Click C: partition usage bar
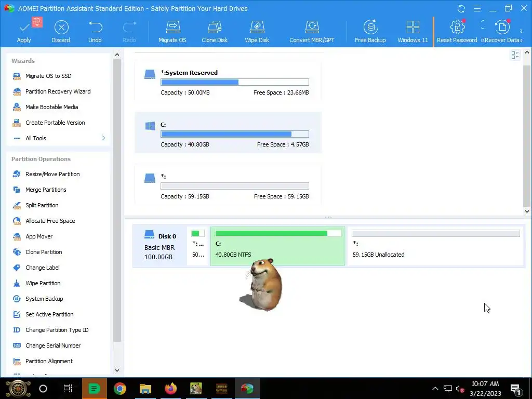The image size is (532, 399). tap(235, 134)
